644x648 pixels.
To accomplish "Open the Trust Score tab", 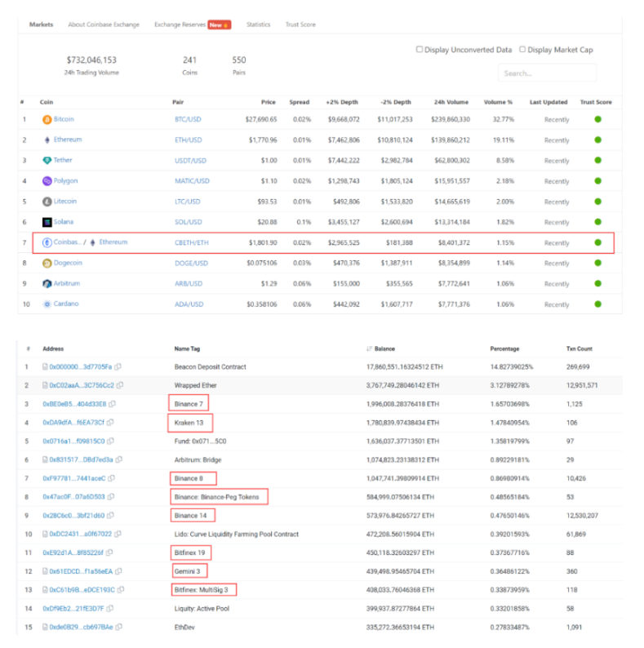I will pos(300,24).
